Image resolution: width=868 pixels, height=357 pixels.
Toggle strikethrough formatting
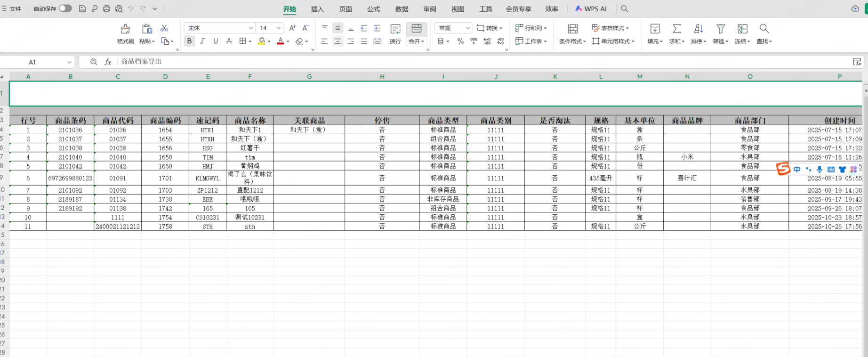[229, 41]
